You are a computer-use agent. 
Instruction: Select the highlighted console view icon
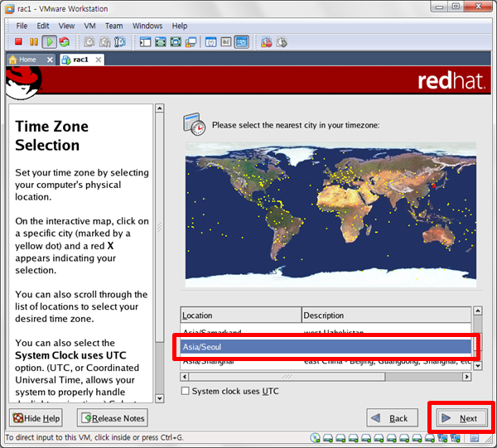pos(242,42)
